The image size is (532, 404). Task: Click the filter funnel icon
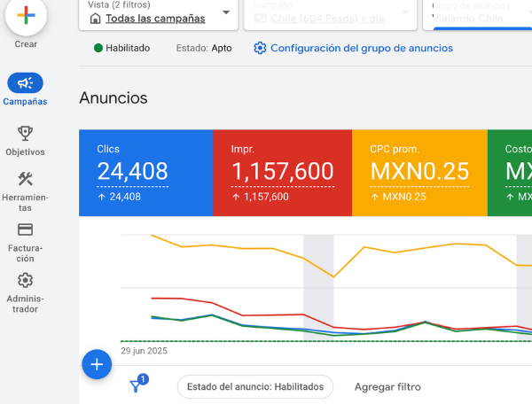pyautogui.click(x=136, y=385)
